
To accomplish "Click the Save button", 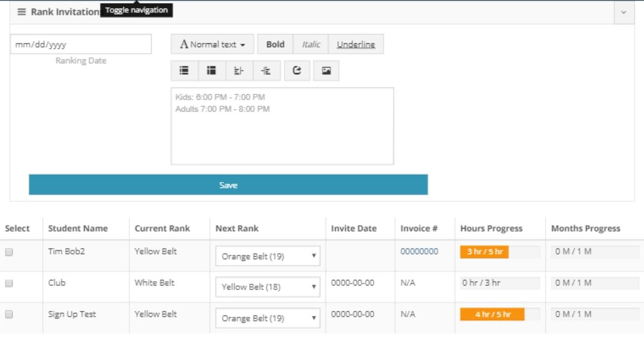I will tap(228, 185).
